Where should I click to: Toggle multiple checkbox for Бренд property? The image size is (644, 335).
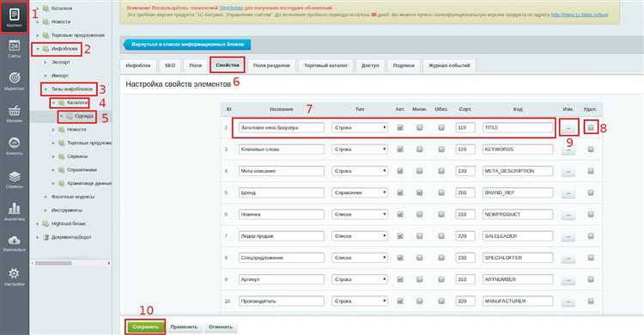click(419, 192)
